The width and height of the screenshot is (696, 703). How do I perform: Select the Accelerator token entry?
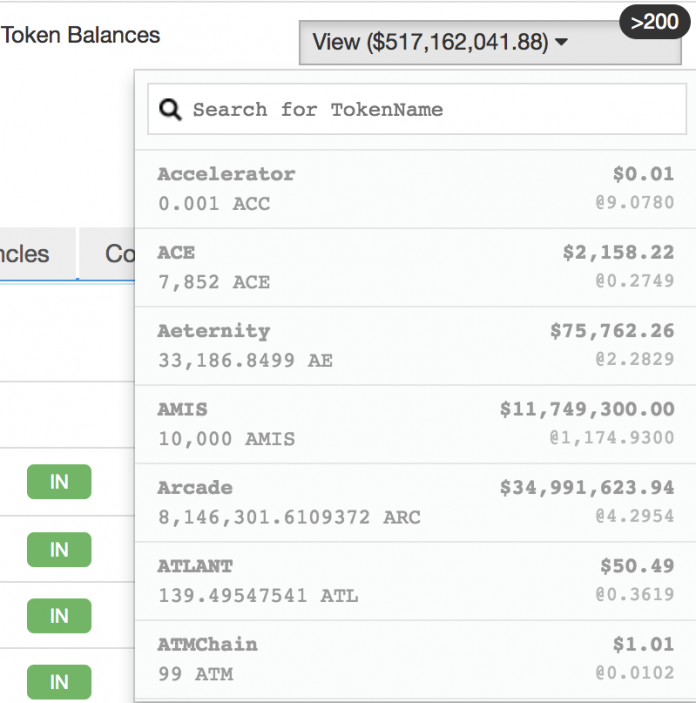[x=415, y=189]
